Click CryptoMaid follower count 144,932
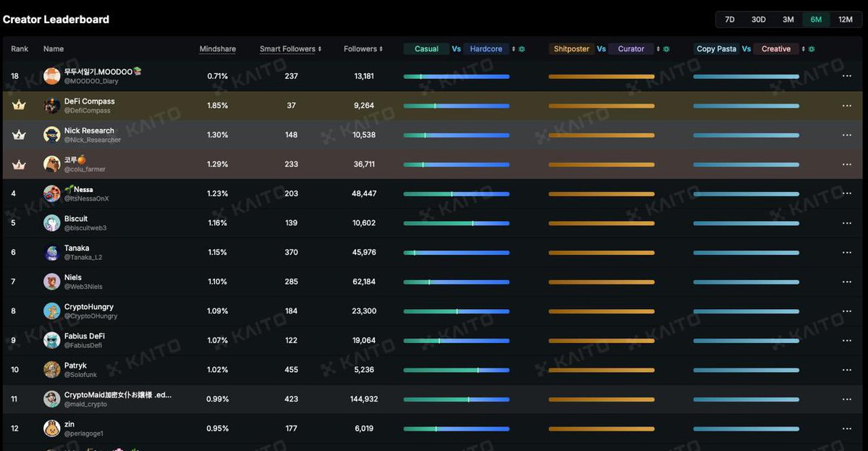868x451 pixels. tap(364, 400)
